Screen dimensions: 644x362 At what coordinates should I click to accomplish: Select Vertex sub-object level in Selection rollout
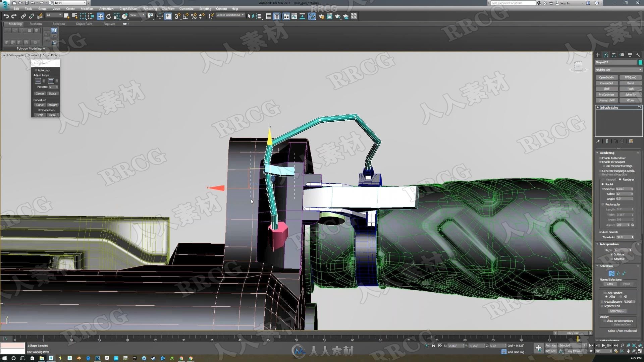612,274
